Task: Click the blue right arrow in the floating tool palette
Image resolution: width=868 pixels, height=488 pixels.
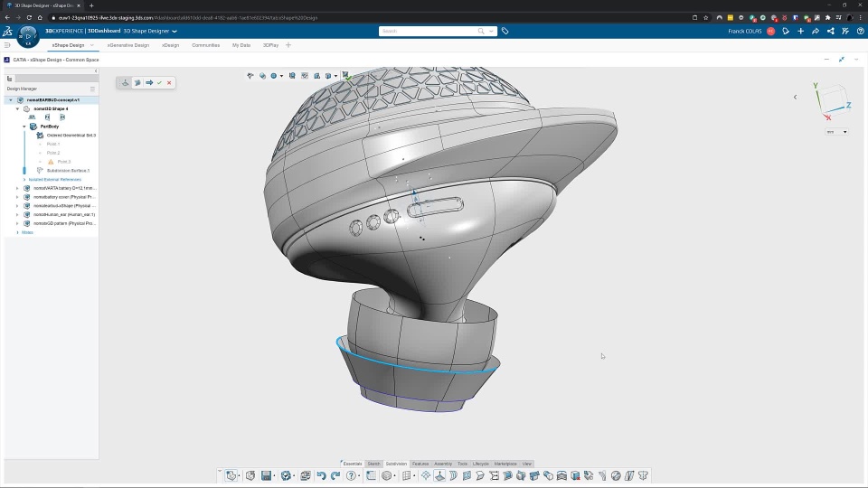Action: pyautogui.click(x=149, y=82)
